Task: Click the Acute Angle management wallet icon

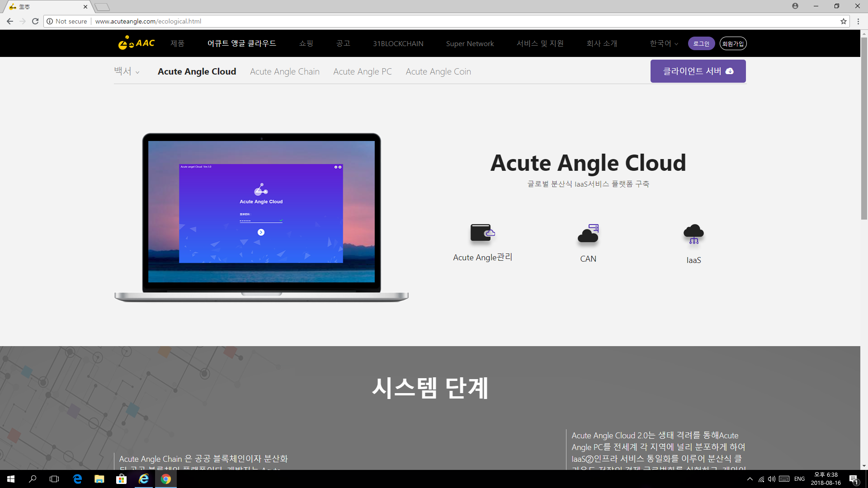Action: click(x=482, y=233)
